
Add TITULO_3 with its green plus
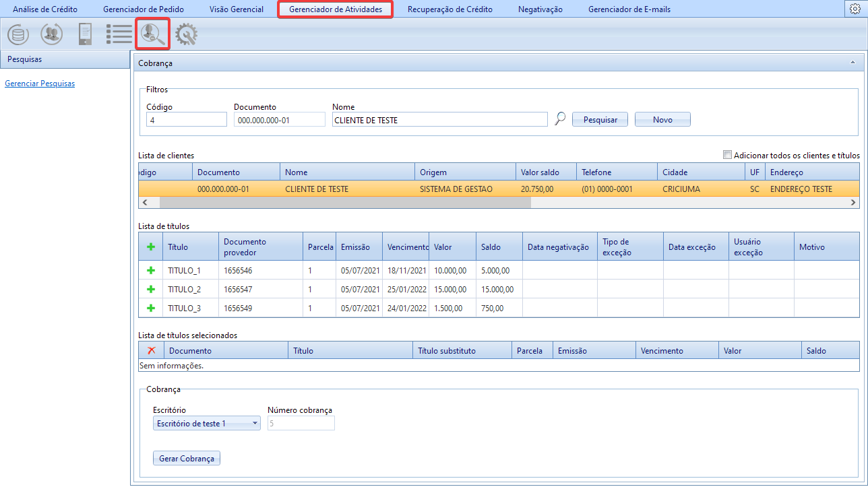pyautogui.click(x=151, y=308)
